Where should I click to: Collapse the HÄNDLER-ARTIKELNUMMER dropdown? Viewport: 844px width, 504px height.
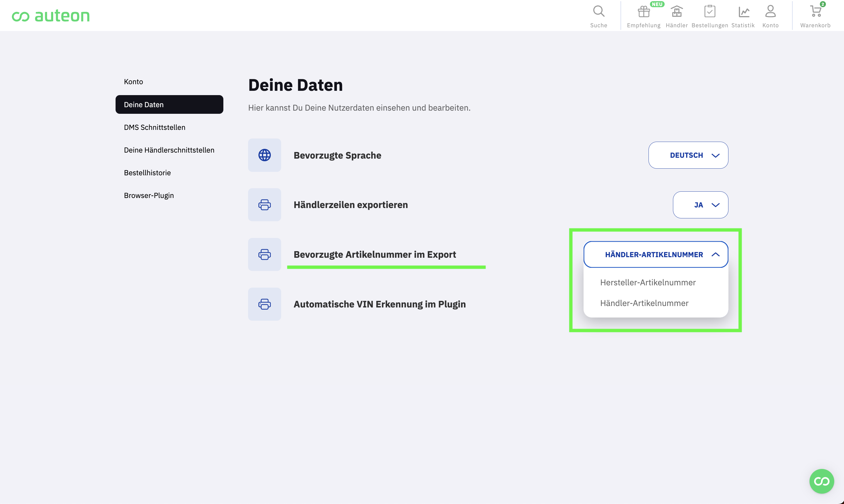655,254
